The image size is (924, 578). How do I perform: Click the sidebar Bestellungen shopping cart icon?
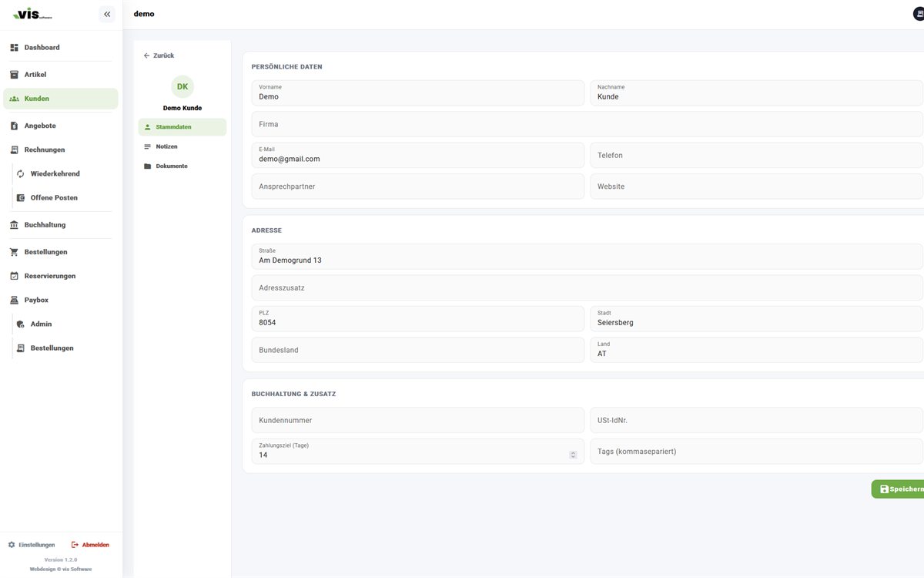tap(14, 252)
